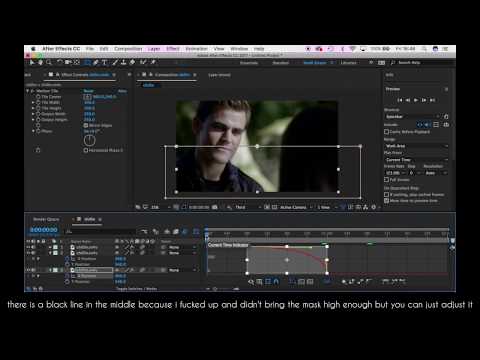480x360 pixels.
Task: Click stopwatch icon for Output Height
Action: pyautogui.click(x=38, y=119)
